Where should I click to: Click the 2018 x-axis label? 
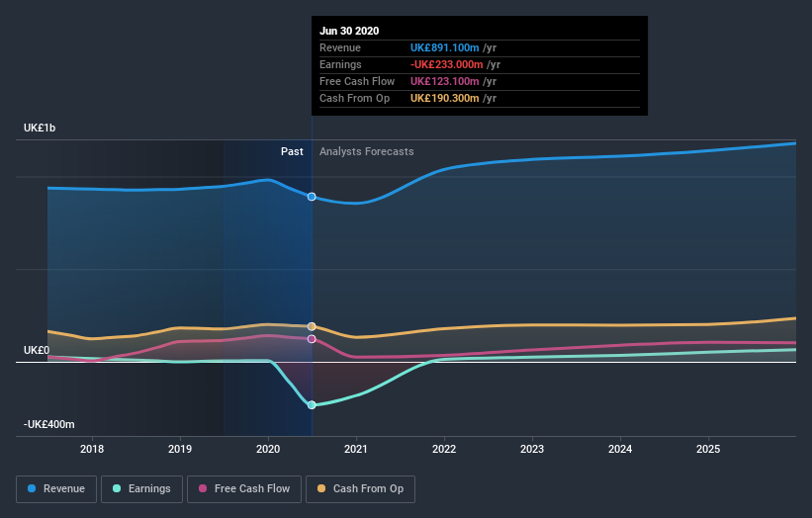pos(92,449)
